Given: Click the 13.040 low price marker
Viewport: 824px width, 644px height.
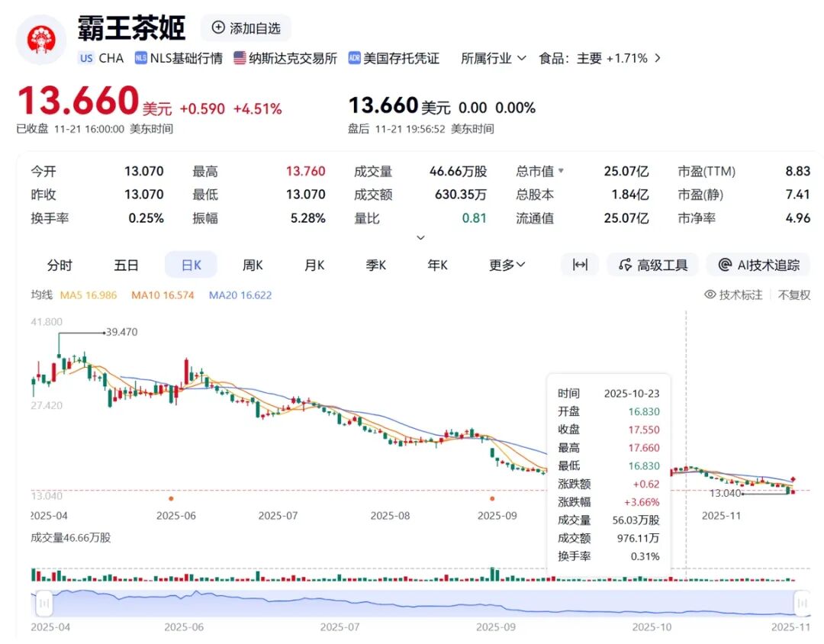Looking at the screenshot, I should coord(726,493).
